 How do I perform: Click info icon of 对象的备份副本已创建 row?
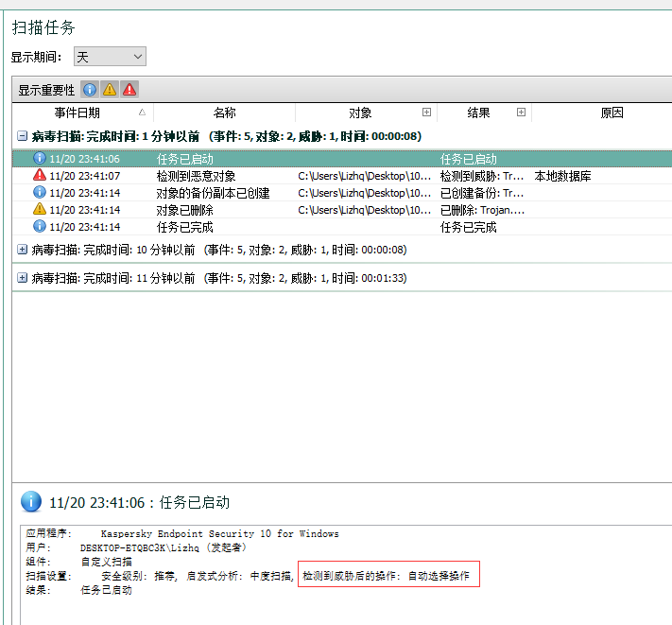40,193
